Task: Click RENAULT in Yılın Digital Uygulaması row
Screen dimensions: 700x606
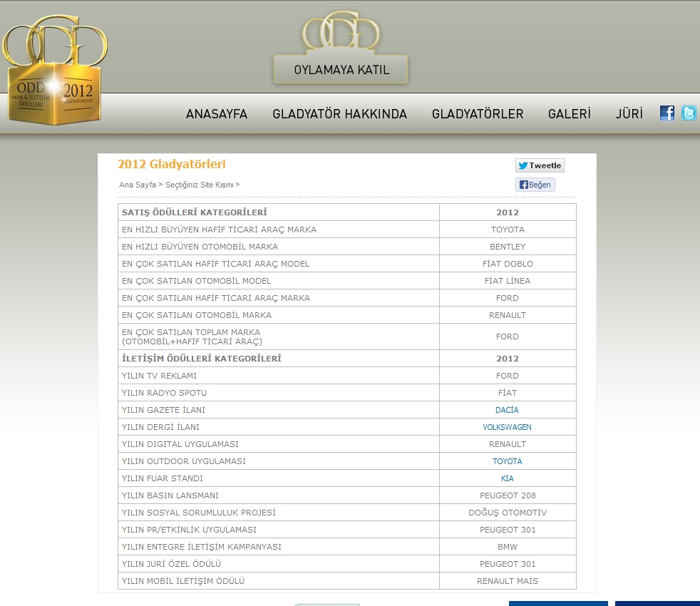Action: [x=508, y=444]
